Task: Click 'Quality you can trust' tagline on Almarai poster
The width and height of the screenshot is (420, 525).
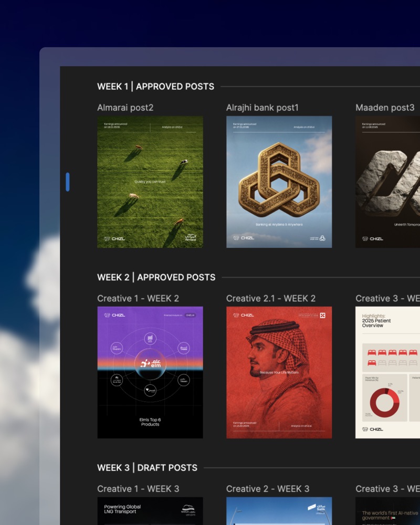Action: tap(150, 182)
